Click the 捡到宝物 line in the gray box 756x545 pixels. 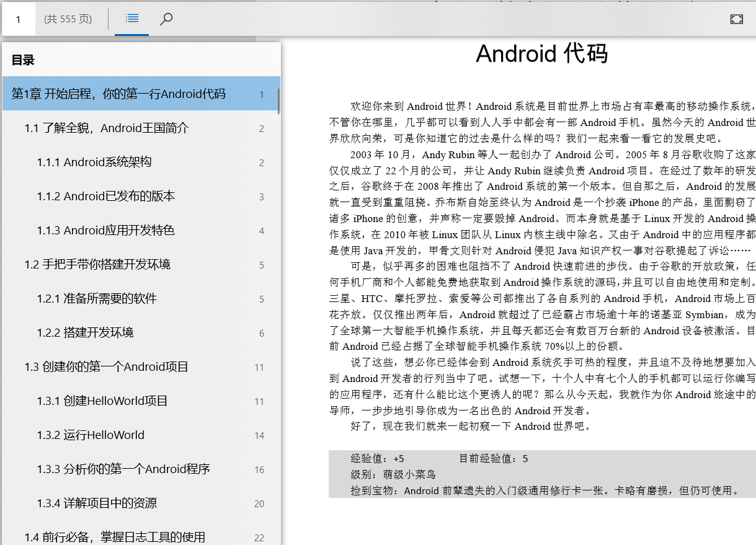point(546,491)
